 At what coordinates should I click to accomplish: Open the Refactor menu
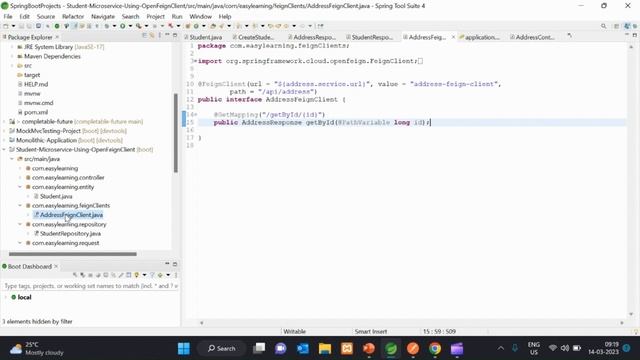[73, 16]
